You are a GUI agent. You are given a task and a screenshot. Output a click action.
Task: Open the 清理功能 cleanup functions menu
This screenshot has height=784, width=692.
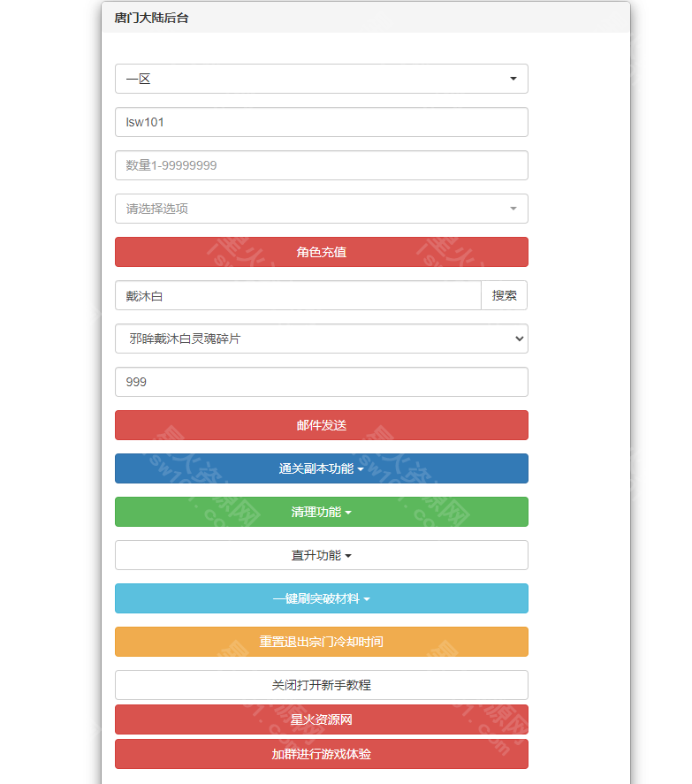tap(321, 512)
